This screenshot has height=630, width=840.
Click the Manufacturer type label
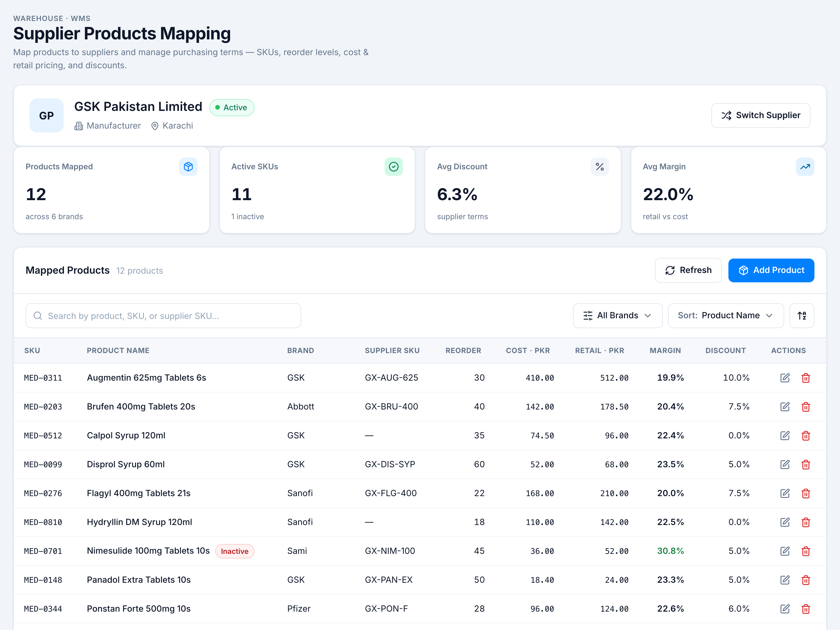coord(114,126)
